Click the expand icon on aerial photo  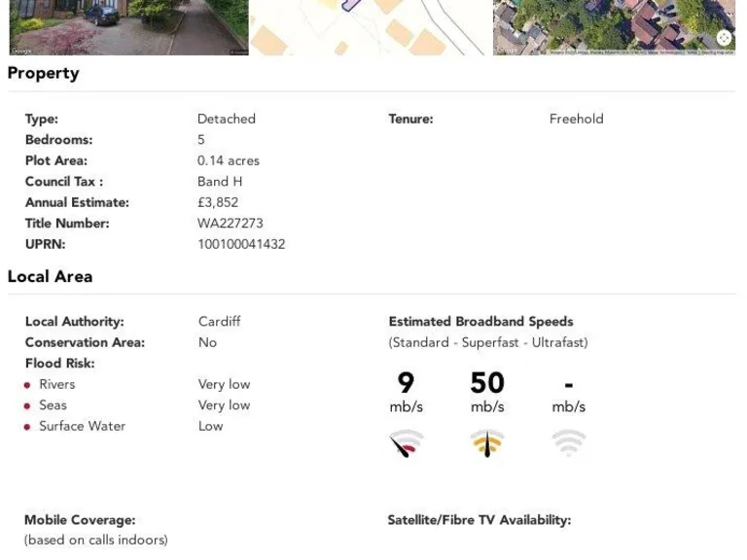click(724, 38)
